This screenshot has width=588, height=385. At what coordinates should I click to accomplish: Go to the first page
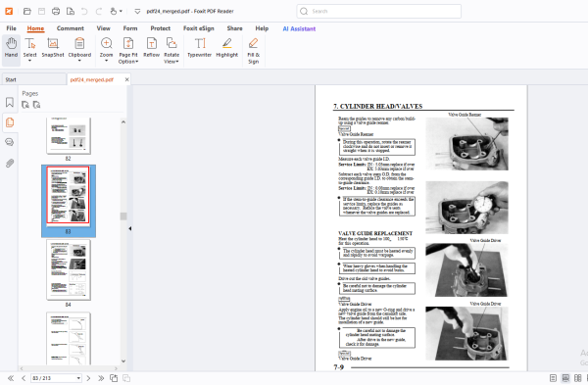11,378
